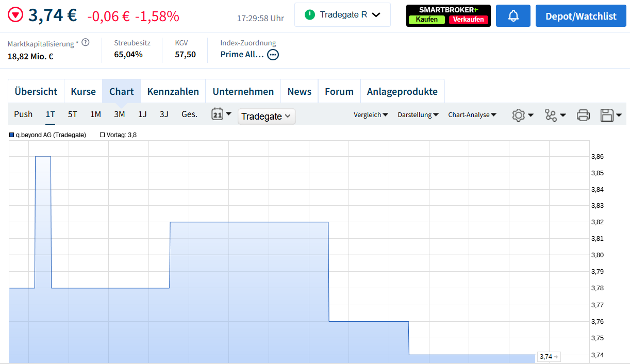630x364 pixels.
Task: Open the Chart-Analyse dropdown menu
Action: [x=472, y=115]
